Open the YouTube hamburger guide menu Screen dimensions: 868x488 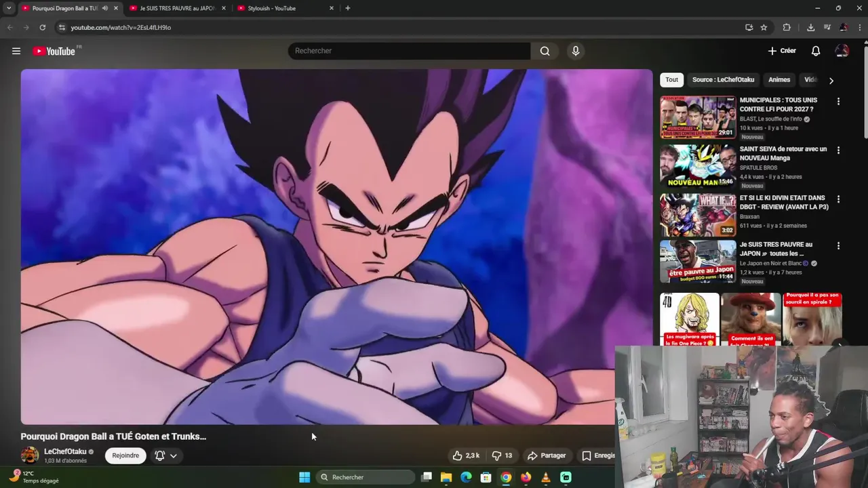[x=16, y=51]
